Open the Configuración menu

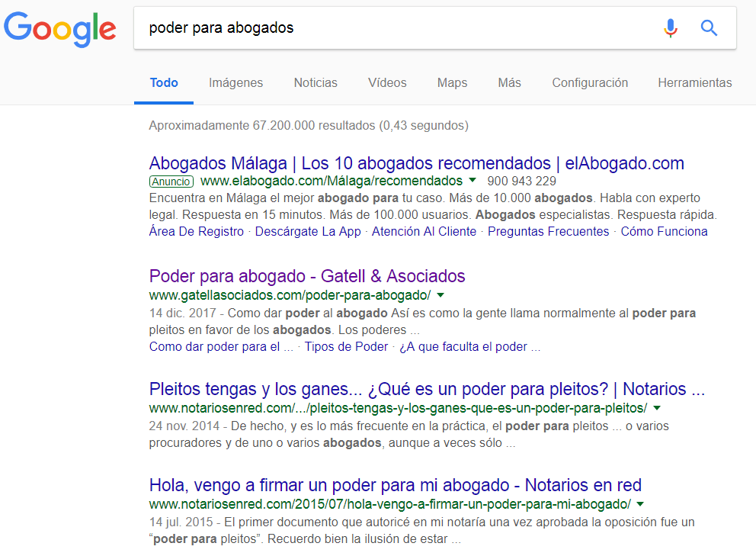pos(590,83)
